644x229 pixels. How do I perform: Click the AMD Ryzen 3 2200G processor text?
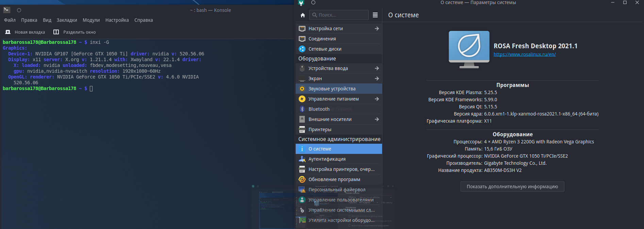539,142
